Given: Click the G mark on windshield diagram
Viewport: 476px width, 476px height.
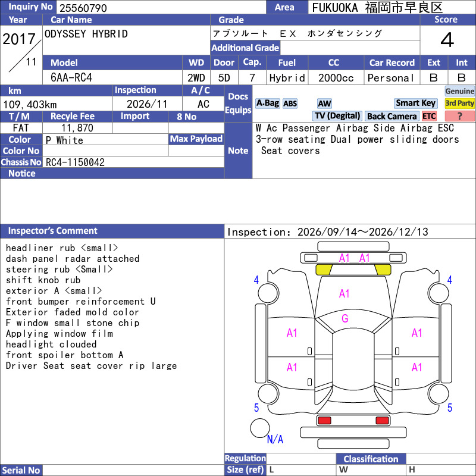Looking at the screenshot, I should 345,318.
